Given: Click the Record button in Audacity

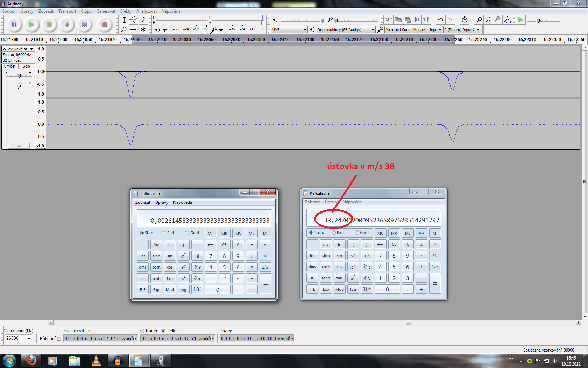Looking at the screenshot, I should pyautogui.click(x=104, y=25).
